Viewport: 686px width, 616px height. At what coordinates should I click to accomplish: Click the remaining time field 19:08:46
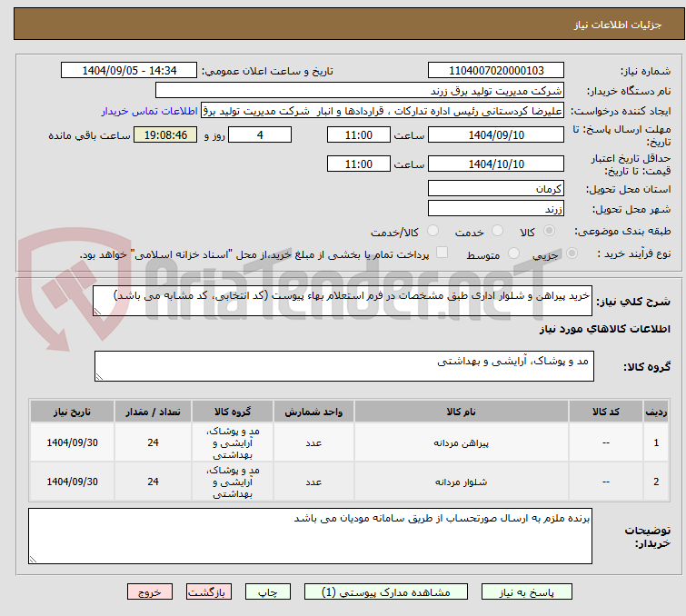165,134
